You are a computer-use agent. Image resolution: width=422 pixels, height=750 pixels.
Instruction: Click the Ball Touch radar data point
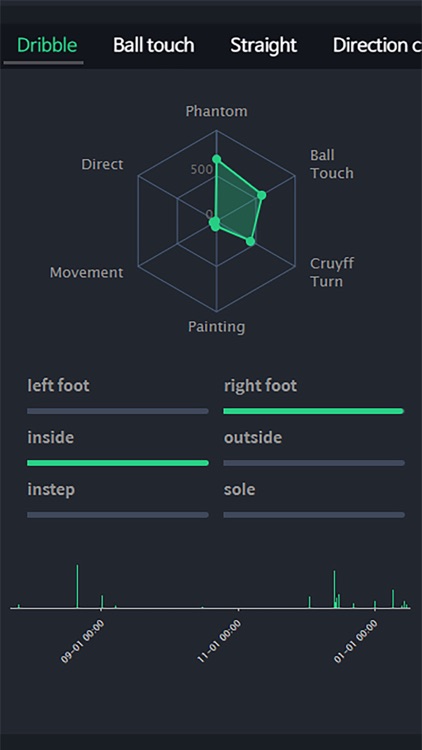[x=261, y=195]
